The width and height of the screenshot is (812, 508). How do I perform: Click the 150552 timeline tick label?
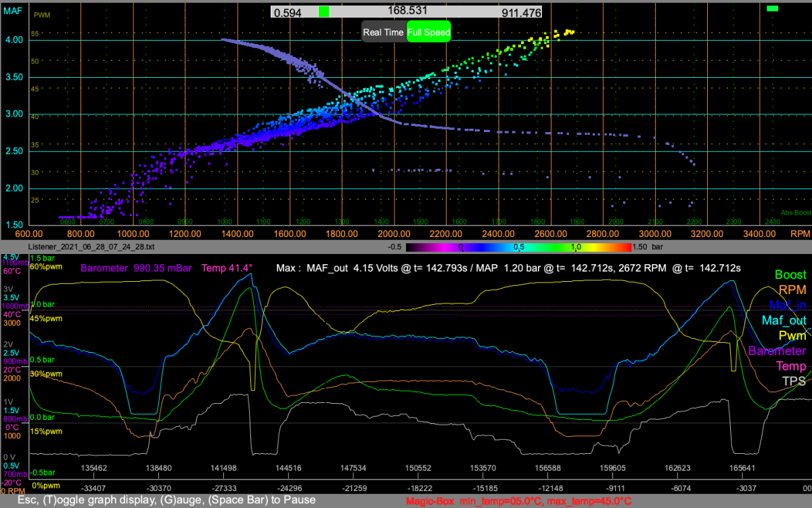[418, 468]
